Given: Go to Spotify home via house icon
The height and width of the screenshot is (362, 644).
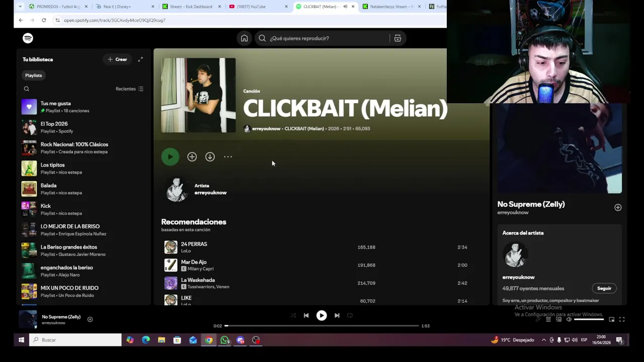Looking at the screenshot, I should (244, 38).
